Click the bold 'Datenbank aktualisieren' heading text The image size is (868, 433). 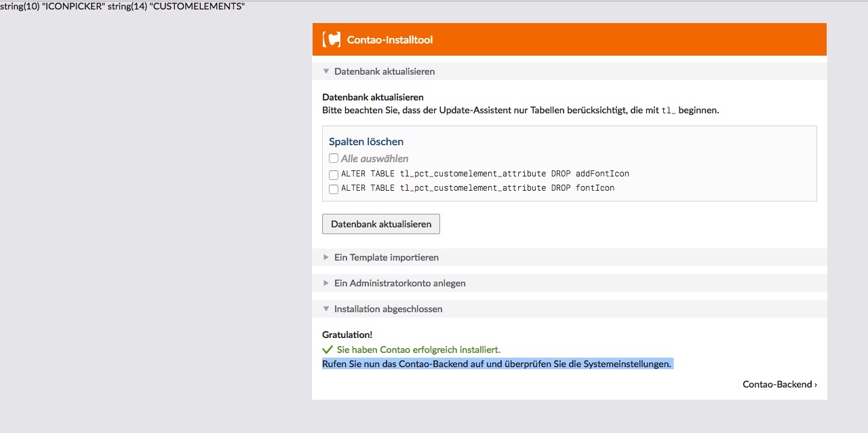click(373, 97)
